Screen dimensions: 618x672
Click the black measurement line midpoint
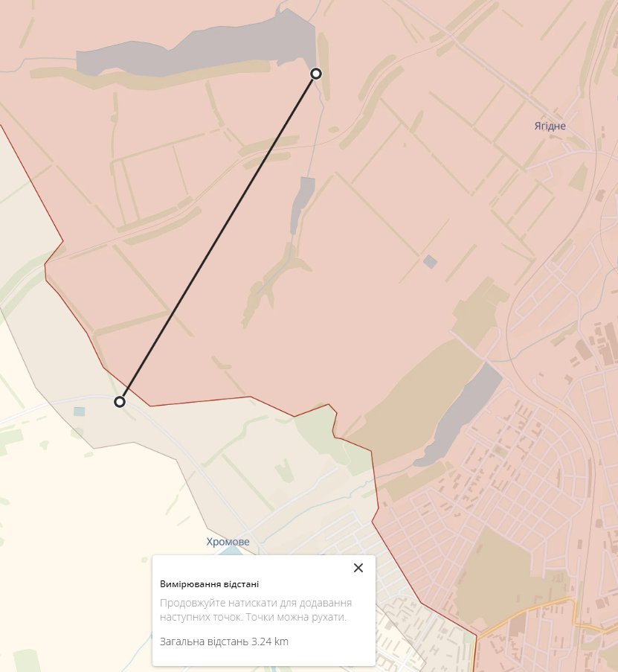coord(218,238)
